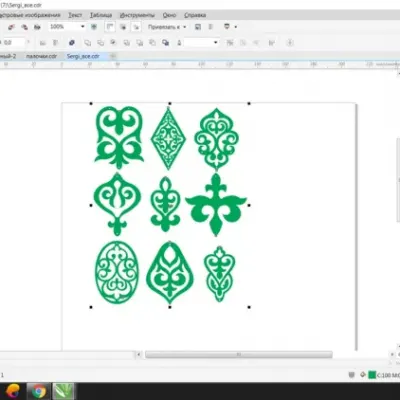
Task: Select the solid fleur-de-lis ornament
Action: (x=216, y=204)
